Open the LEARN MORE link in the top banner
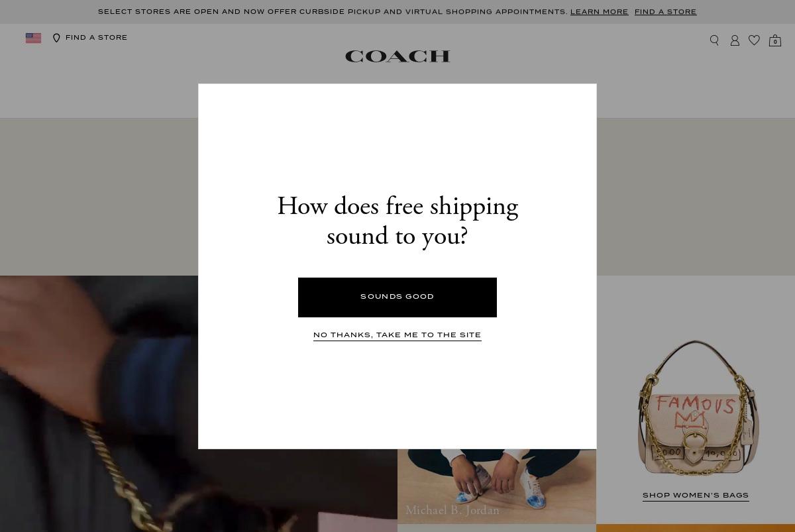This screenshot has width=795, height=532. coord(599,12)
